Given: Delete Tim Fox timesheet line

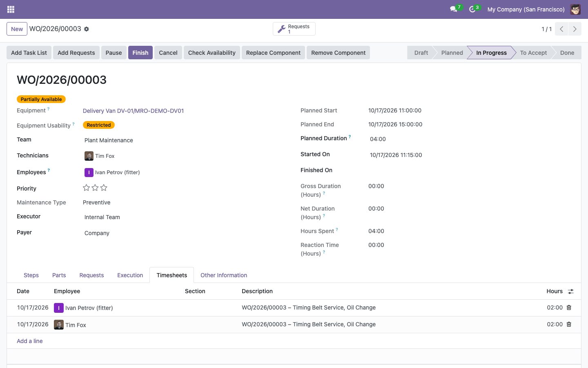Looking at the screenshot, I should tap(569, 324).
